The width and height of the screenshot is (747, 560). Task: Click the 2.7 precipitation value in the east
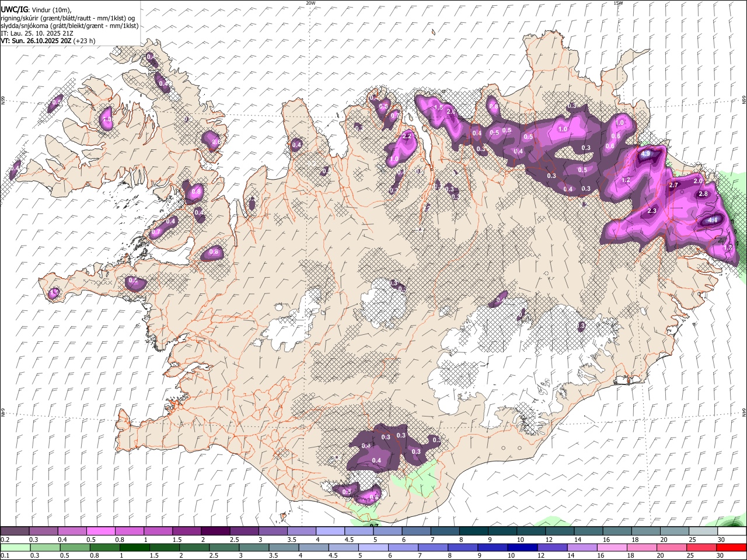673,185
